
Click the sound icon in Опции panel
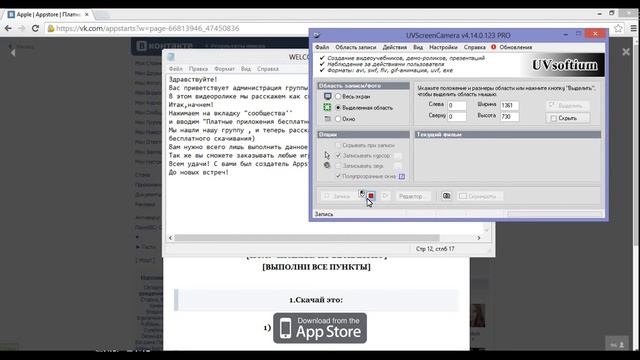coord(327,165)
